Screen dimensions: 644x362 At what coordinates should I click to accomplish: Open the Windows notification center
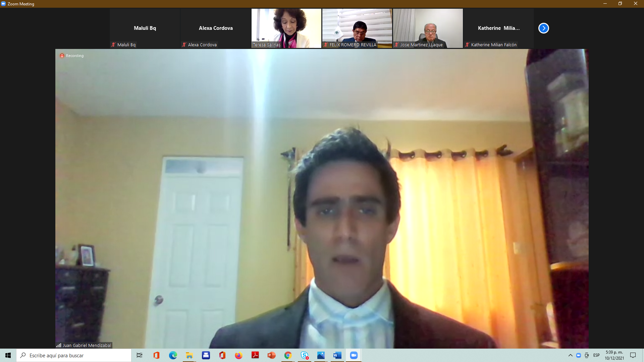point(633,355)
